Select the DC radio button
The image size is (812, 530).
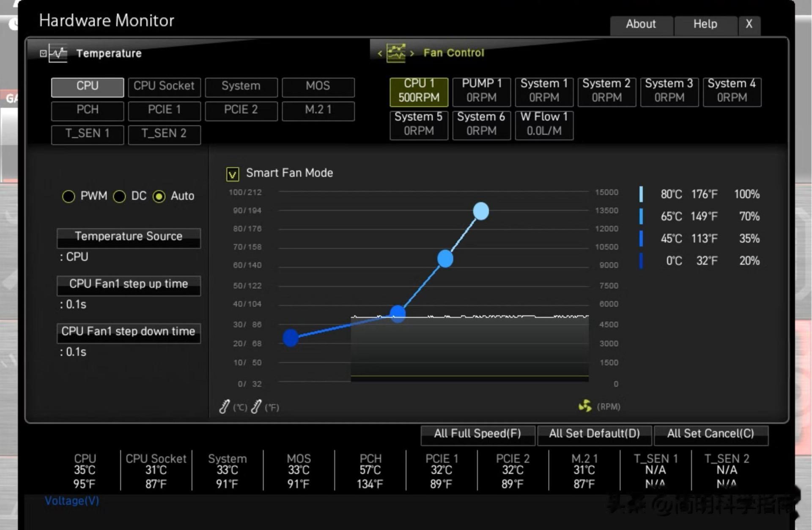tap(119, 196)
